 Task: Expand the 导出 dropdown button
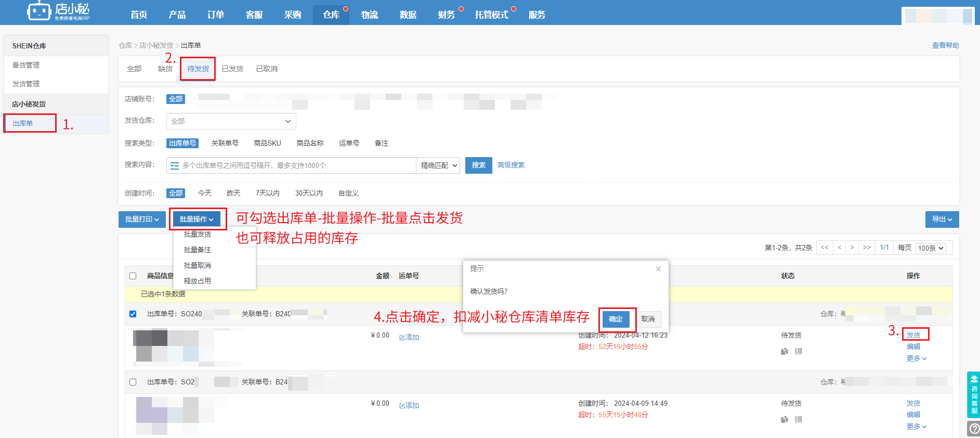coord(942,220)
